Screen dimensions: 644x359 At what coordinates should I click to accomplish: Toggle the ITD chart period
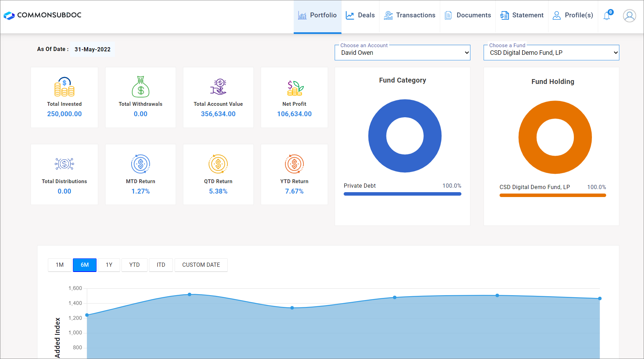161,265
